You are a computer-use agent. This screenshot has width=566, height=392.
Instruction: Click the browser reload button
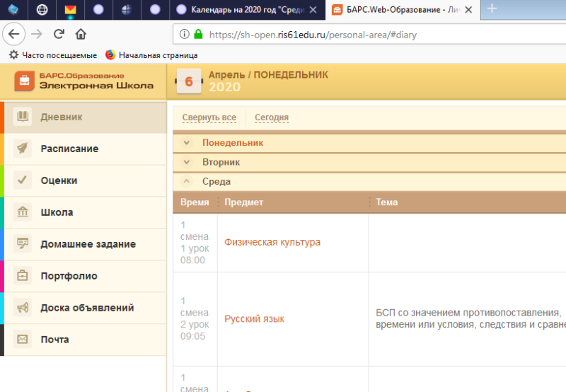[59, 33]
